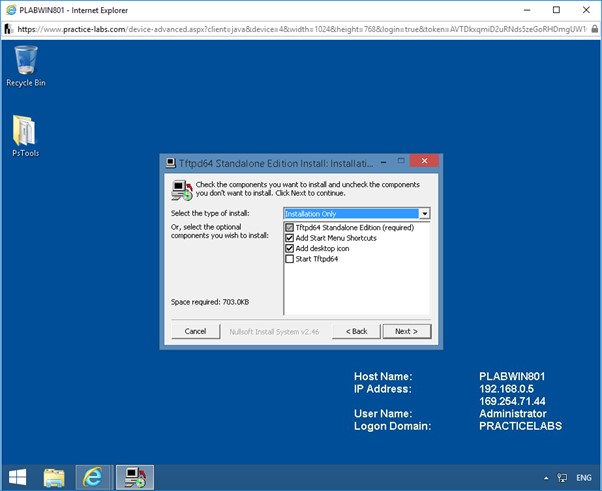
Task: Click the Administrator user name text
Action: [513, 413]
